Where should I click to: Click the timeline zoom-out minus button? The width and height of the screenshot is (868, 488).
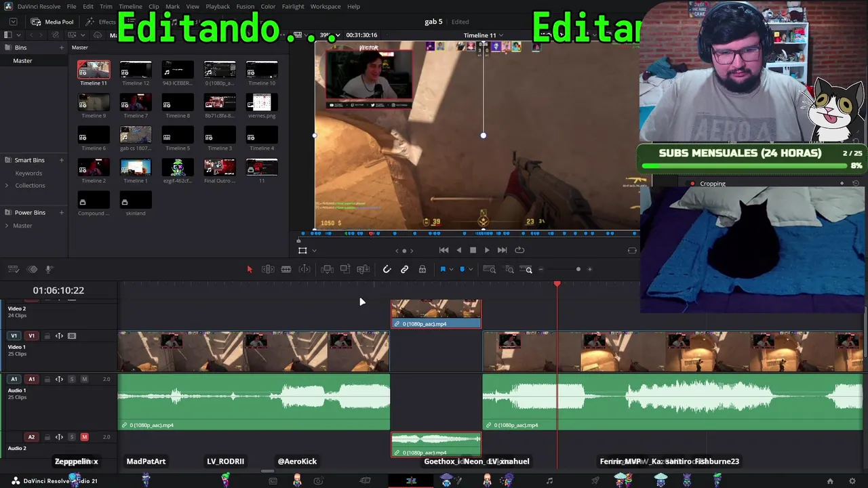(540, 269)
